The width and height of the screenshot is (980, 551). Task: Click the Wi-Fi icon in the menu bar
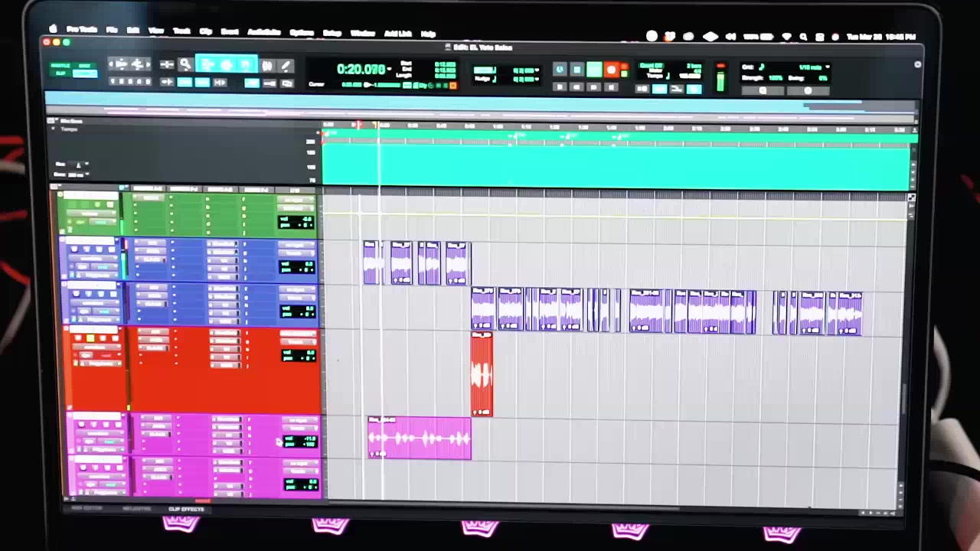[786, 37]
